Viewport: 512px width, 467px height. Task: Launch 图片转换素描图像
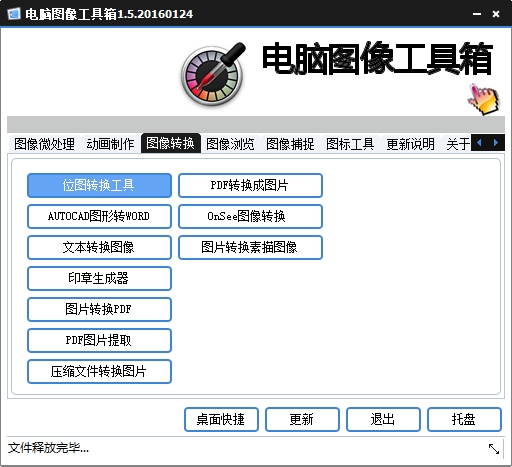[x=250, y=247]
